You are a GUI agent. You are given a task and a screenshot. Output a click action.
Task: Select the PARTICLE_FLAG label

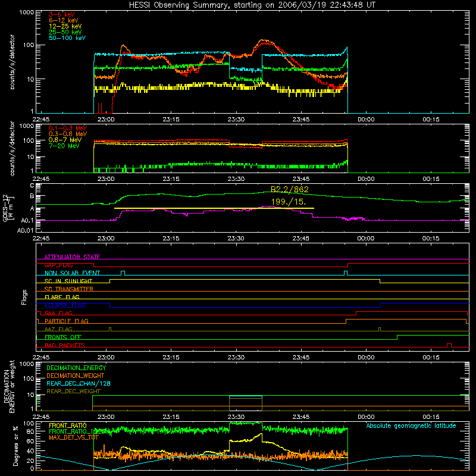[x=67, y=321]
